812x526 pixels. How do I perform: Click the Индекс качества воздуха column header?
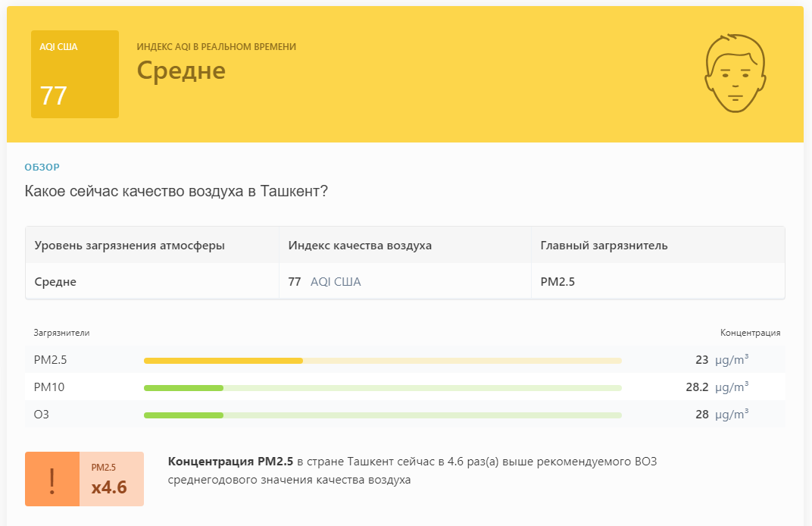[360, 245]
